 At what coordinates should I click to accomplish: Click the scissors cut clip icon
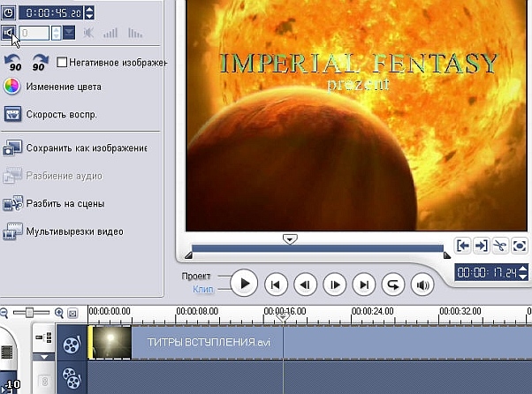click(x=500, y=246)
